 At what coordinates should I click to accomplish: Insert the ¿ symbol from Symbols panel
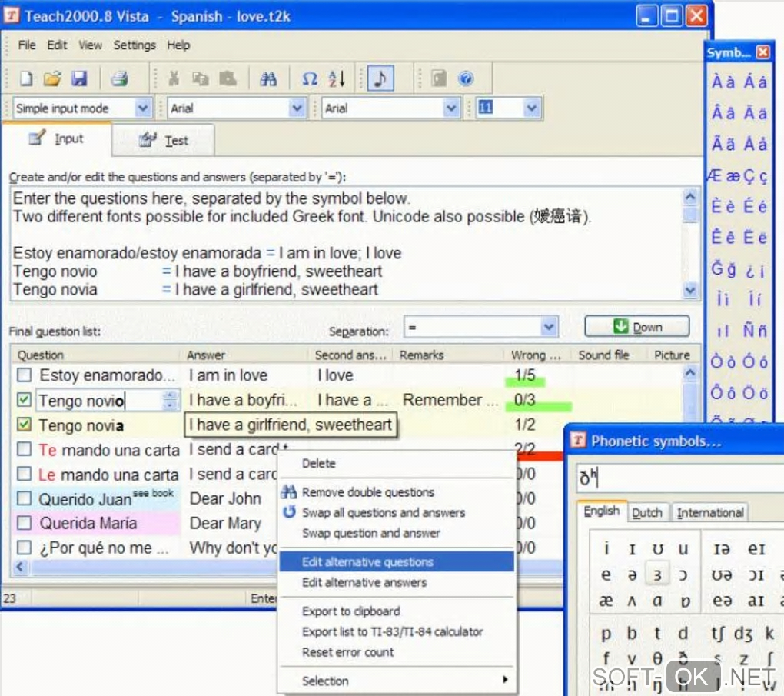pyautogui.click(x=750, y=271)
